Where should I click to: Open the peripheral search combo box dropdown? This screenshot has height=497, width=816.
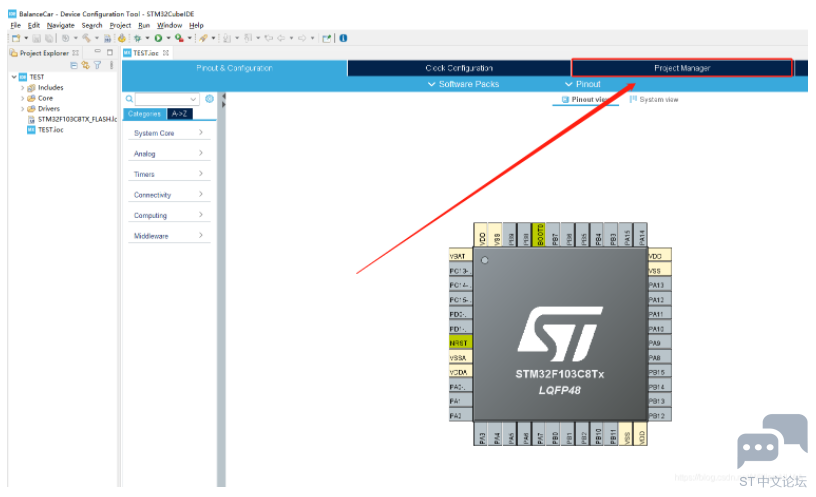pyautogui.click(x=193, y=99)
